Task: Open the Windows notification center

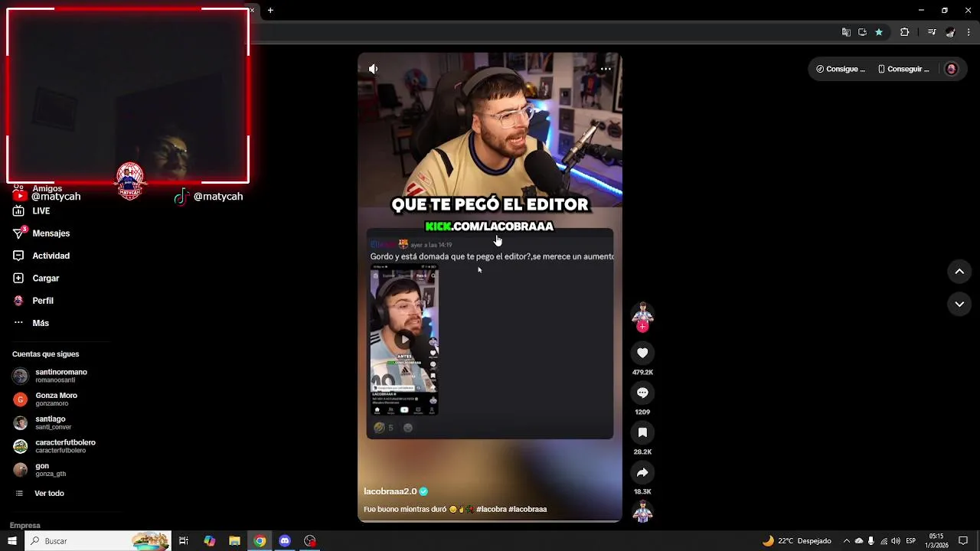Action: click(963, 541)
